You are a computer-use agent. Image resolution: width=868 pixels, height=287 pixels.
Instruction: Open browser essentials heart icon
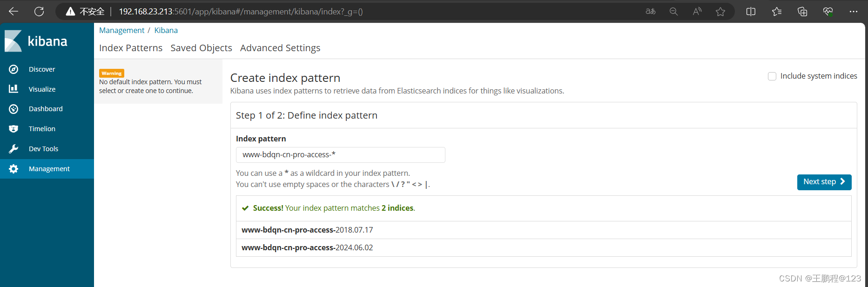(828, 12)
